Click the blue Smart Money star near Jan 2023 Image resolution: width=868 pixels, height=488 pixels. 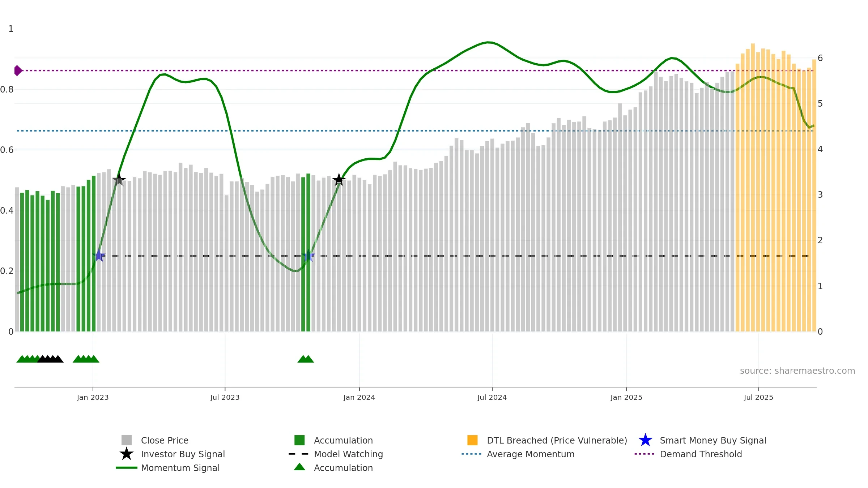coord(99,256)
